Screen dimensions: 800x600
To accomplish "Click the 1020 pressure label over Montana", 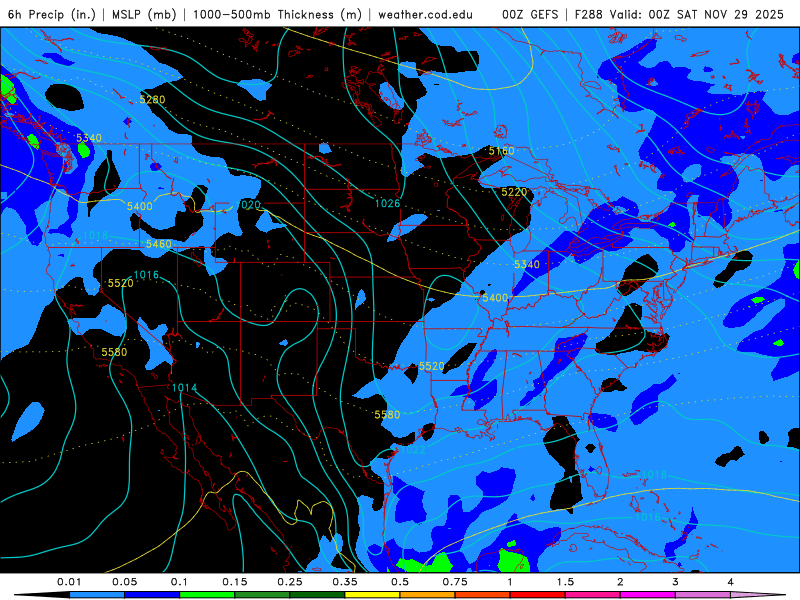I will coord(249,205).
